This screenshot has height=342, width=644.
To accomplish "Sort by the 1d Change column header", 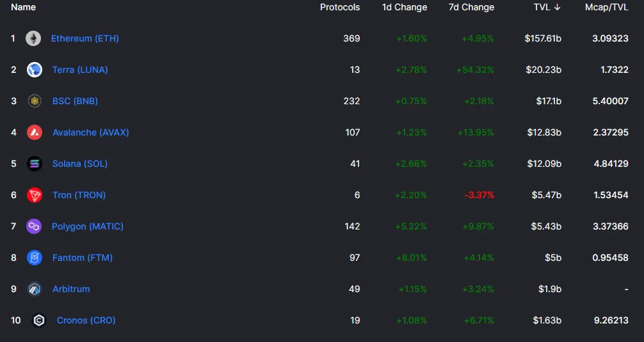I will [x=405, y=8].
